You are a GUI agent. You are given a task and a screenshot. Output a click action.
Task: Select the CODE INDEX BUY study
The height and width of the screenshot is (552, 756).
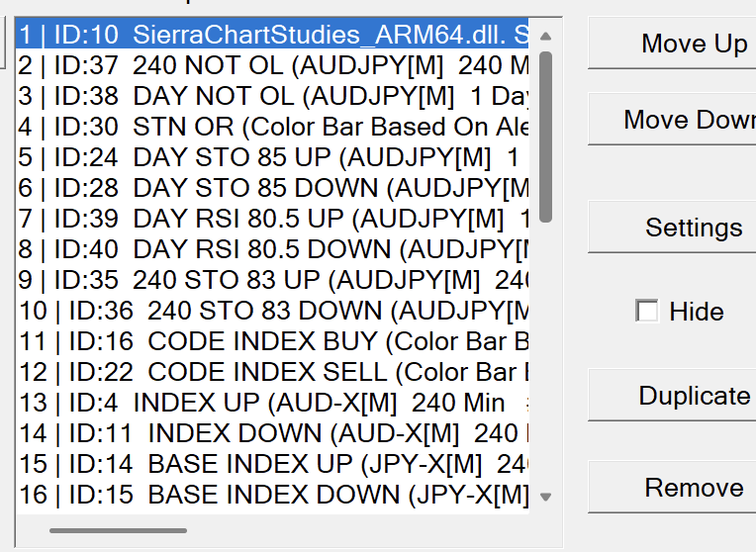(x=272, y=341)
